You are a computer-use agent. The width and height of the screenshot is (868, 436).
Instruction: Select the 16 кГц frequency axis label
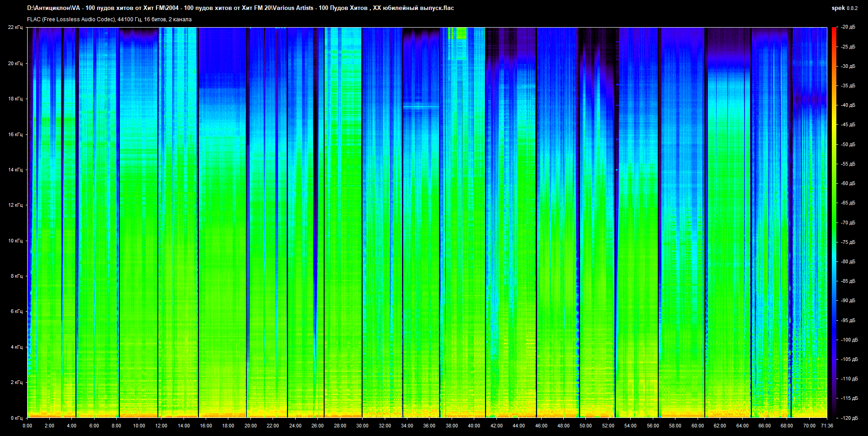[x=15, y=134]
